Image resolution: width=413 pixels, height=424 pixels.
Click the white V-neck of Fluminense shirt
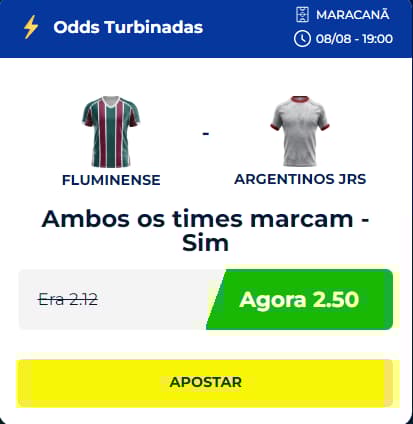[x=111, y=101]
